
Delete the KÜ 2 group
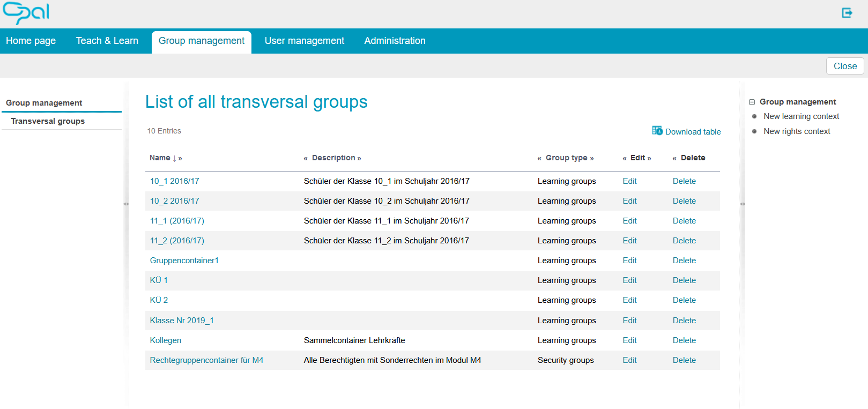[x=684, y=300]
